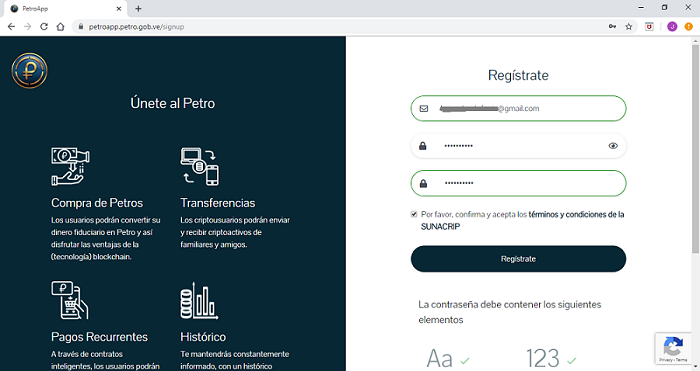Minimize the browser window
Screen dimensions: 700x371
[641, 8]
